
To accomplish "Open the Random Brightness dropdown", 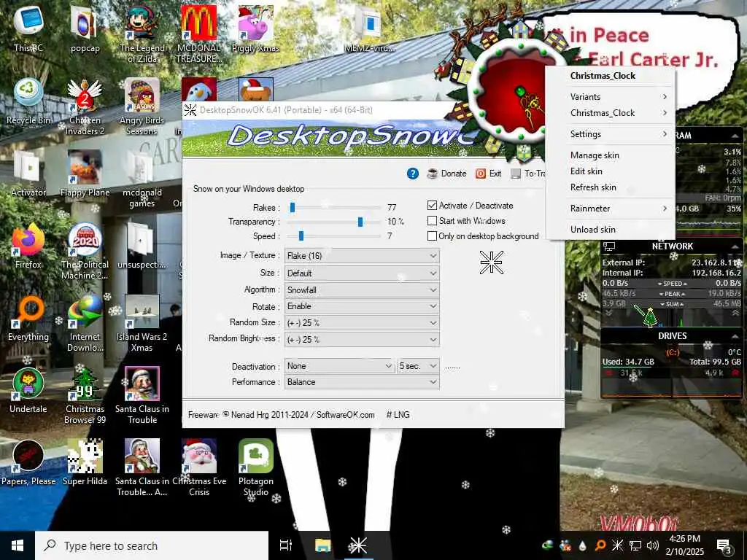I will tap(362, 339).
